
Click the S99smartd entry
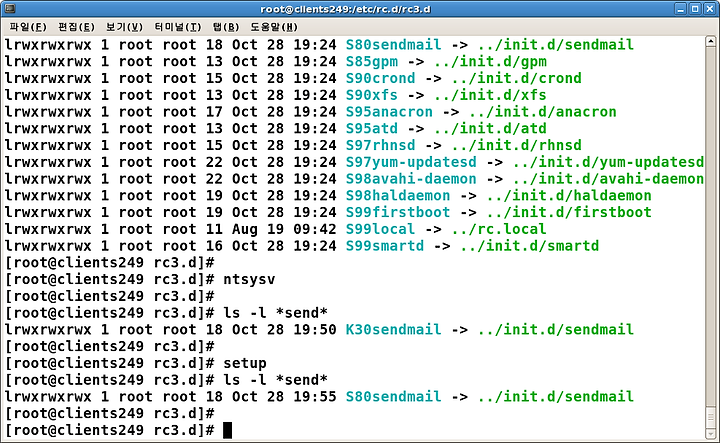tap(385, 246)
